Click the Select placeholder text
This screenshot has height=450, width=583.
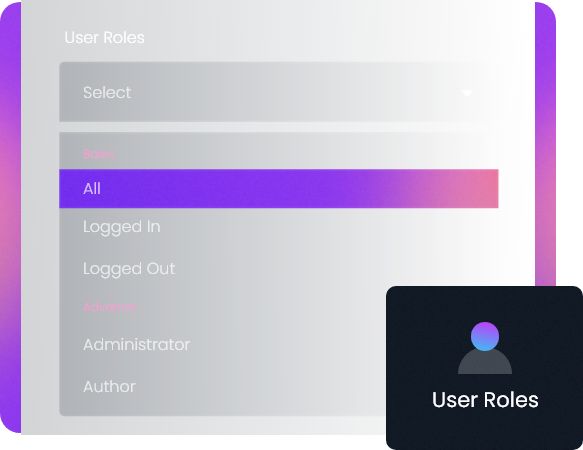(107, 93)
